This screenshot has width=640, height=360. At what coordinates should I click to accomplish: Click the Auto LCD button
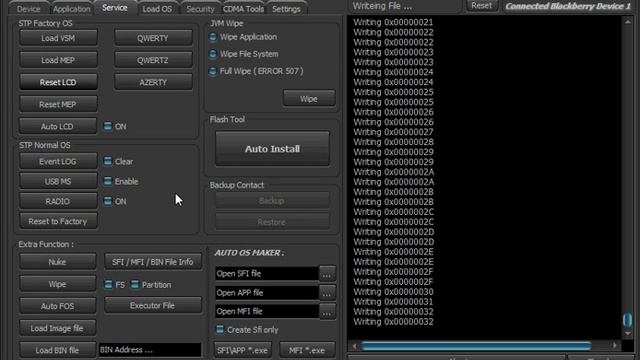tap(58, 126)
